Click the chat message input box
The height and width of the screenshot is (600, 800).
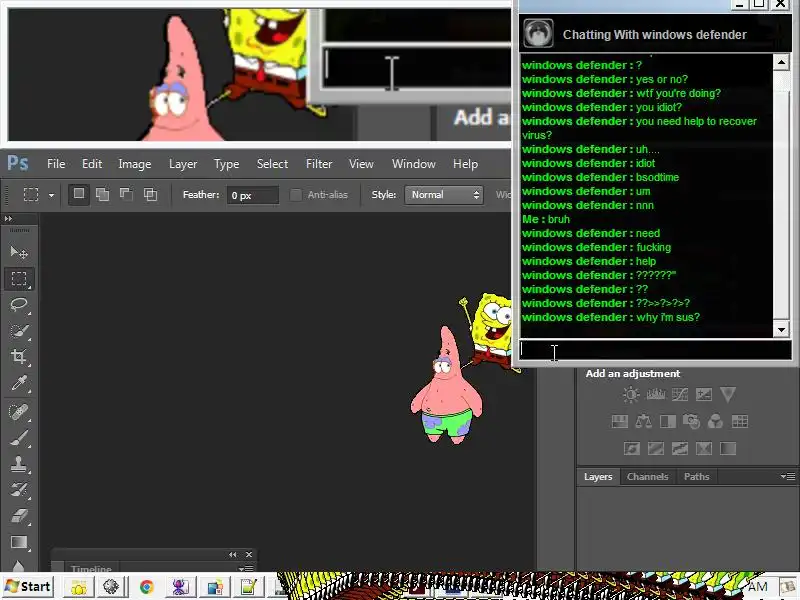[655, 350]
